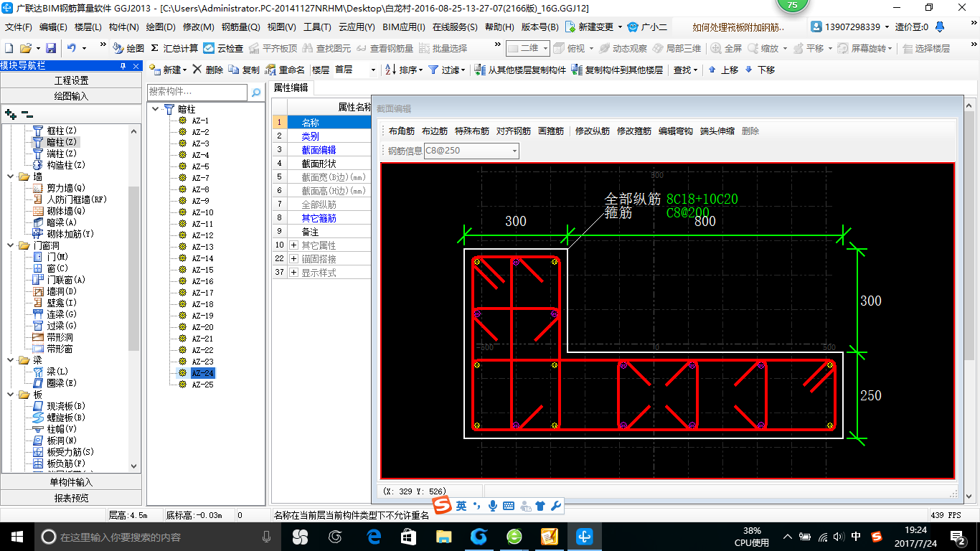The height and width of the screenshot is (551, 980).
Task: Click the search magnifier beside 搜索构件
Action: (x=256, y=93)
